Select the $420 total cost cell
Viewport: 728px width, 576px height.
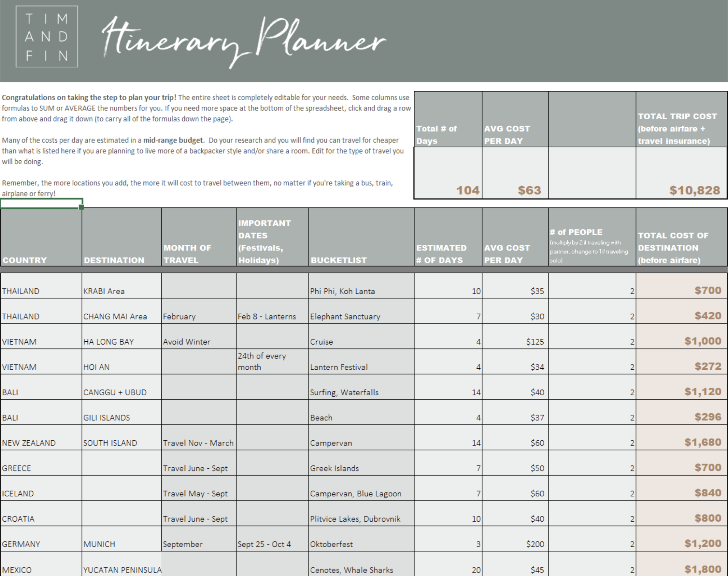click(x=682, y=311)
